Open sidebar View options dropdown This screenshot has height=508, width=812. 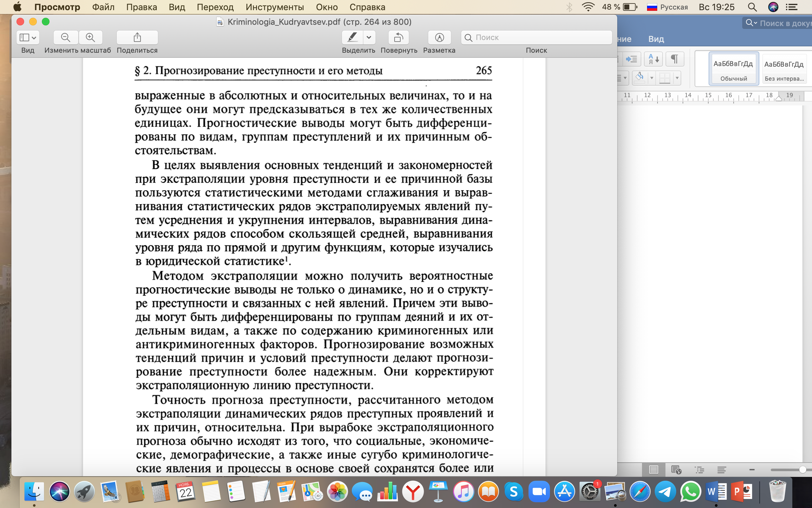pos(28,37)
